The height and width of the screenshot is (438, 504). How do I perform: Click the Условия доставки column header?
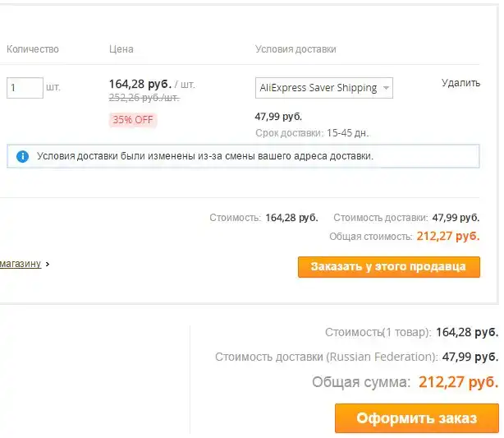point(296,49)
